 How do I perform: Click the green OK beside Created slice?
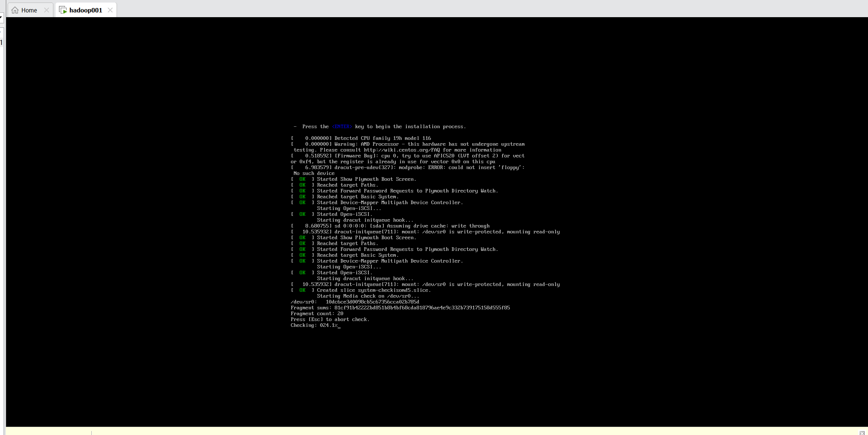302,290
